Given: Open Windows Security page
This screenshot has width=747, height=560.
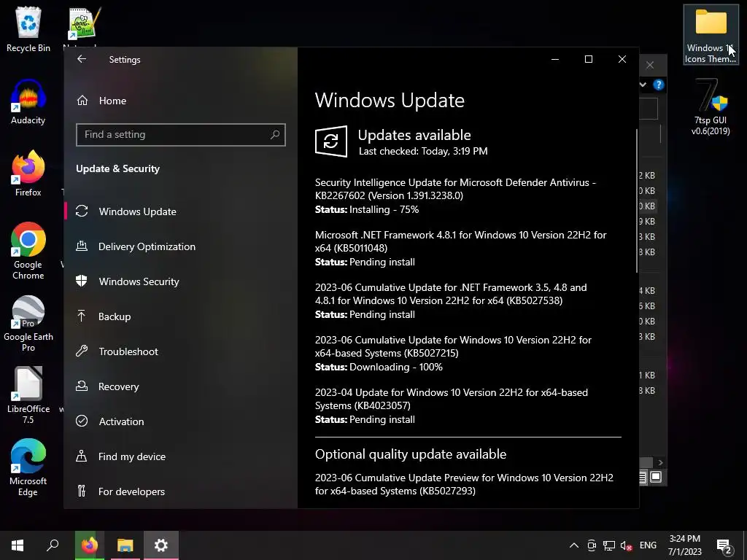Looking at the screenshot, I should click(x=139, y=281).
